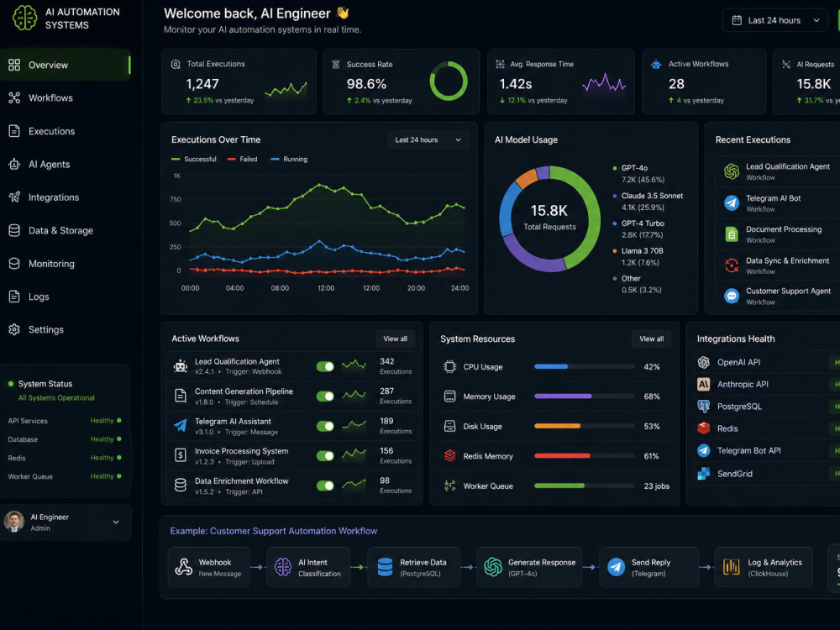This screenshot has width=840, height=630.
Task: Click the Send Reply Telegram node
Action: 648,567
